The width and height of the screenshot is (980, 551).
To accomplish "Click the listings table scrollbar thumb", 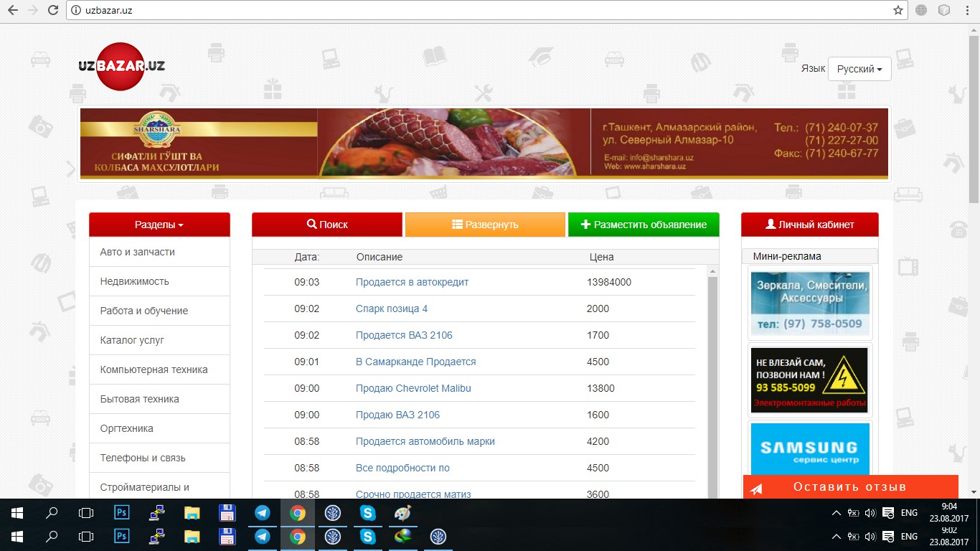I will [712, 387].
